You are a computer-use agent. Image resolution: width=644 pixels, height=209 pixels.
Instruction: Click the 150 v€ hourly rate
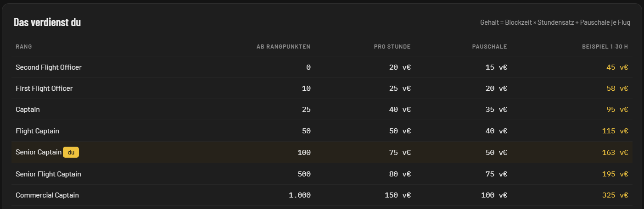point(398,195)
